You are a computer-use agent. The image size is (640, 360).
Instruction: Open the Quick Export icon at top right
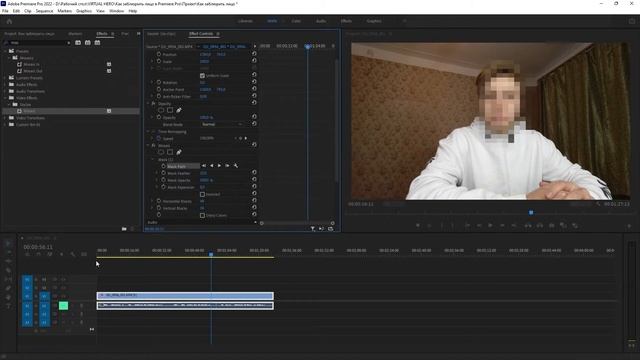tap(632, 21)
